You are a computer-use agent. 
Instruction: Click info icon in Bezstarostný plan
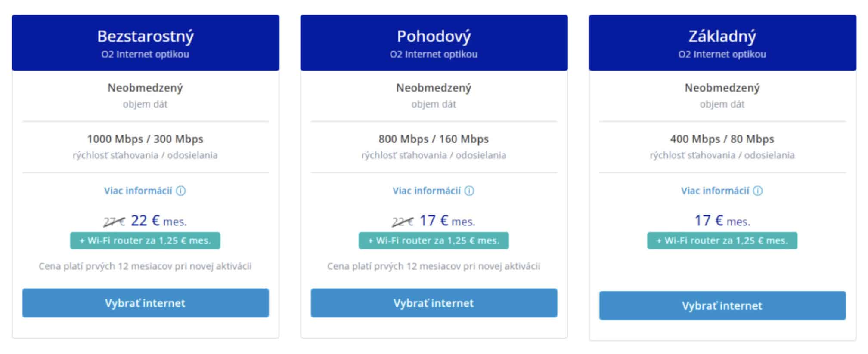pos(181,191)
